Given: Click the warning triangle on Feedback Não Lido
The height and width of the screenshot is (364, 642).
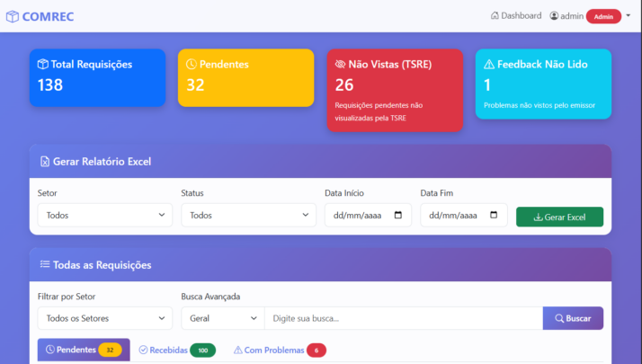Looking at the screenshot, I should [x=489, y=65].
